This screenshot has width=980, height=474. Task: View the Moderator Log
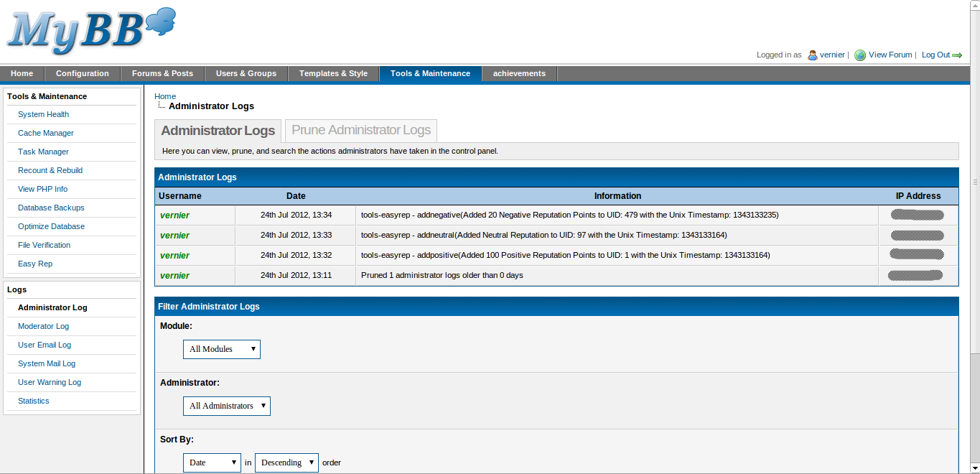43,326
